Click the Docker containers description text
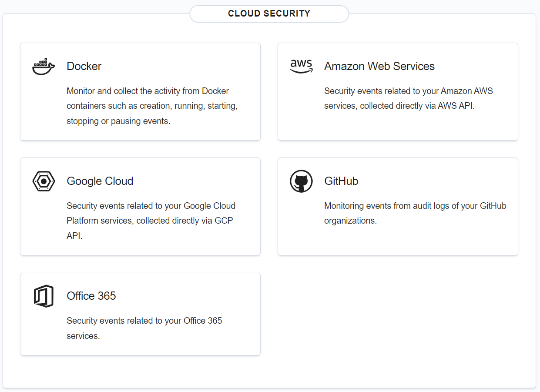 (x=152, y=106)
